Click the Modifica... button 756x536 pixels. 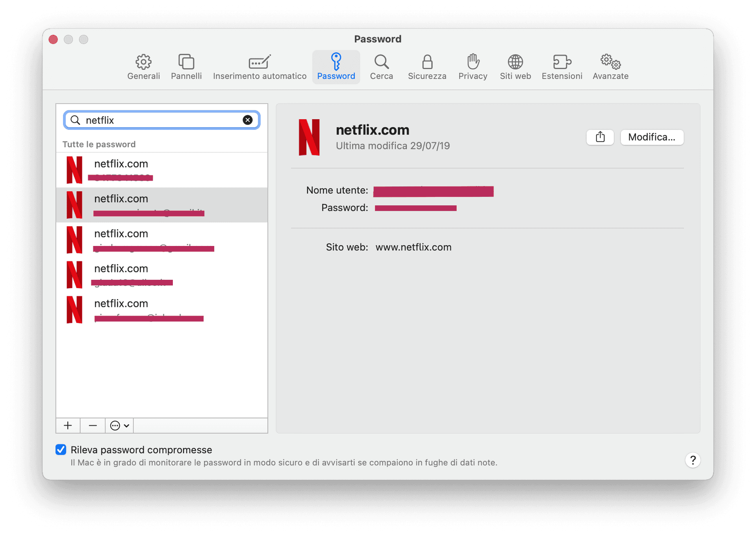point(652,137)
